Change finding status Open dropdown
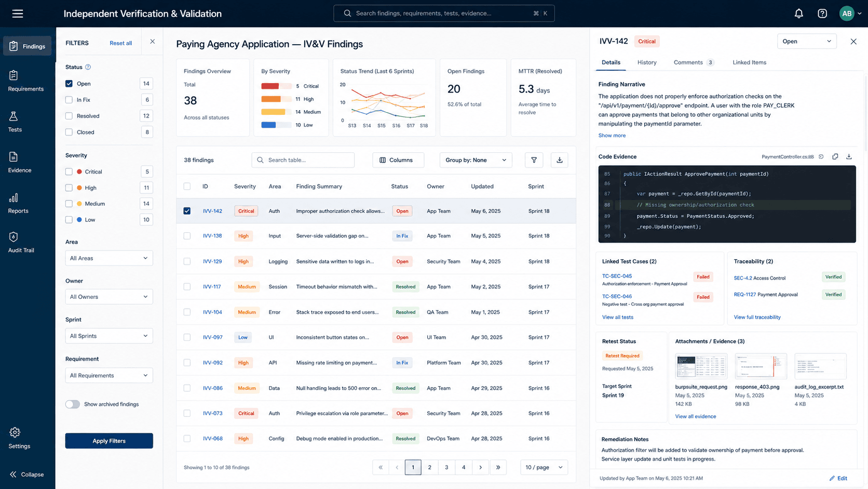The height and width of the screenshot is (489, 868). [807, 42]
